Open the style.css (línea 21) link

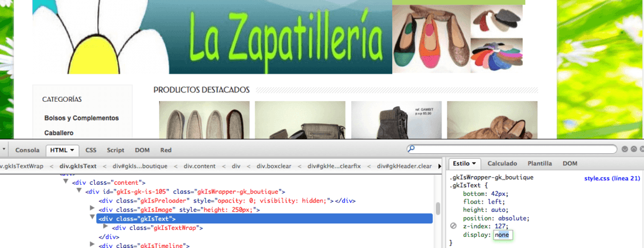click(x=612, y=178)
